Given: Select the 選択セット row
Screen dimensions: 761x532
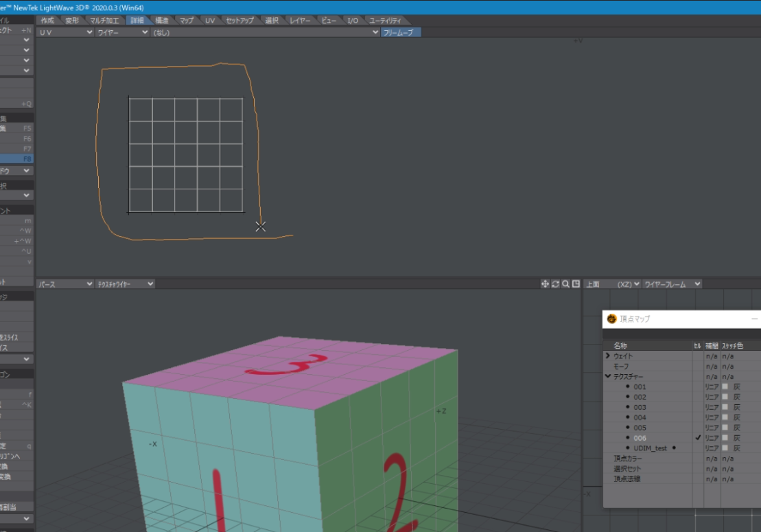Looking at the screenshot, I should [x=627, y=468].
